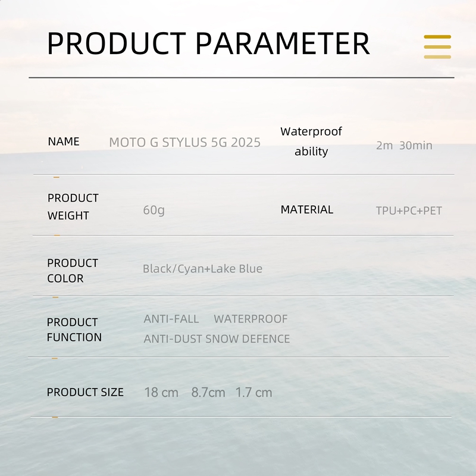Click the 60g weight value
476x476 pixels.
point(154,210)
